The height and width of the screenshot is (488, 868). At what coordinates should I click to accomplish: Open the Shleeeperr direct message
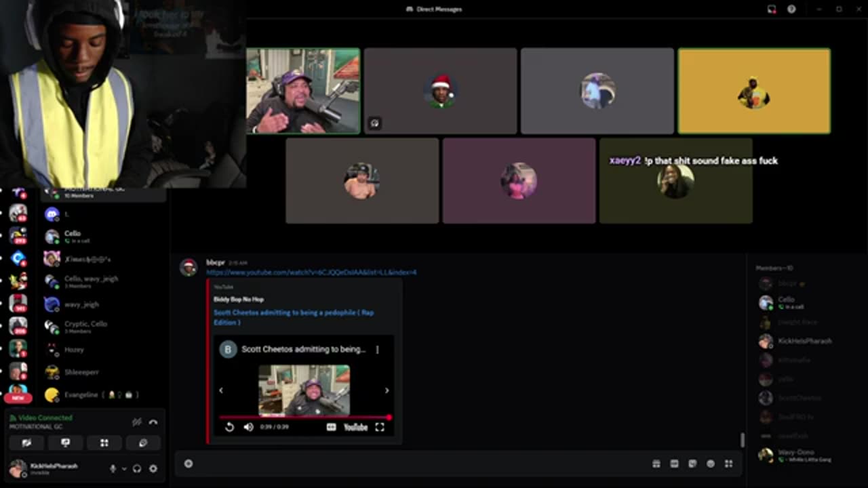[104, 372]
